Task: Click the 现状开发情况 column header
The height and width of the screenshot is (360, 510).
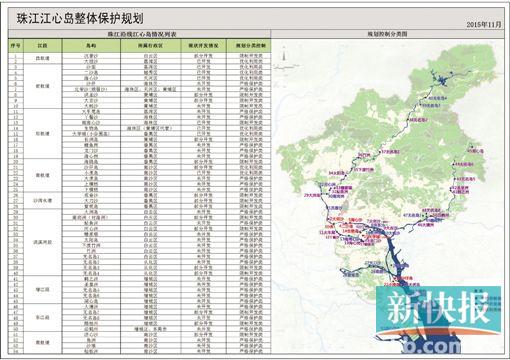Action: [204, 46]
